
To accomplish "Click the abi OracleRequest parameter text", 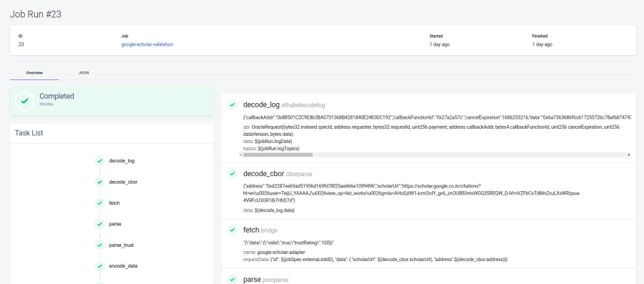I will tap(431, 130).
